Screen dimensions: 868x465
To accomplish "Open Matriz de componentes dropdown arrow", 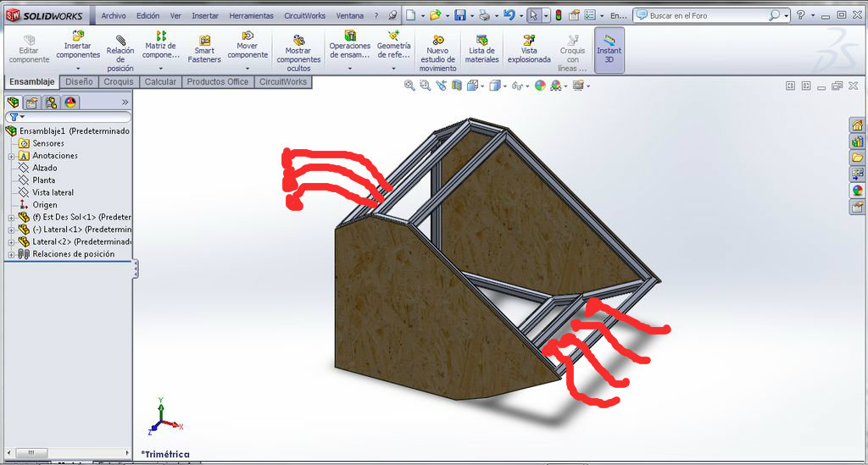I will coord(160,69).
